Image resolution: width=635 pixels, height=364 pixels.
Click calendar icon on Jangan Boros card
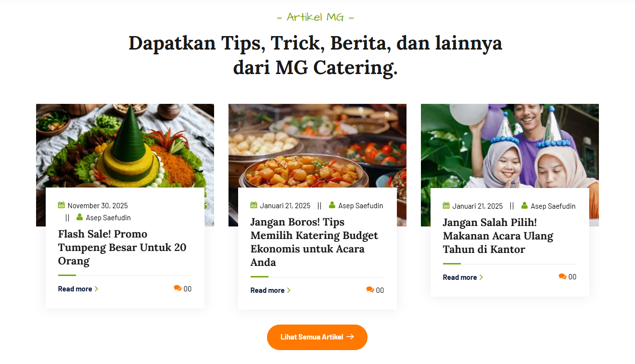pyautogui.click(x=254, y=205)
